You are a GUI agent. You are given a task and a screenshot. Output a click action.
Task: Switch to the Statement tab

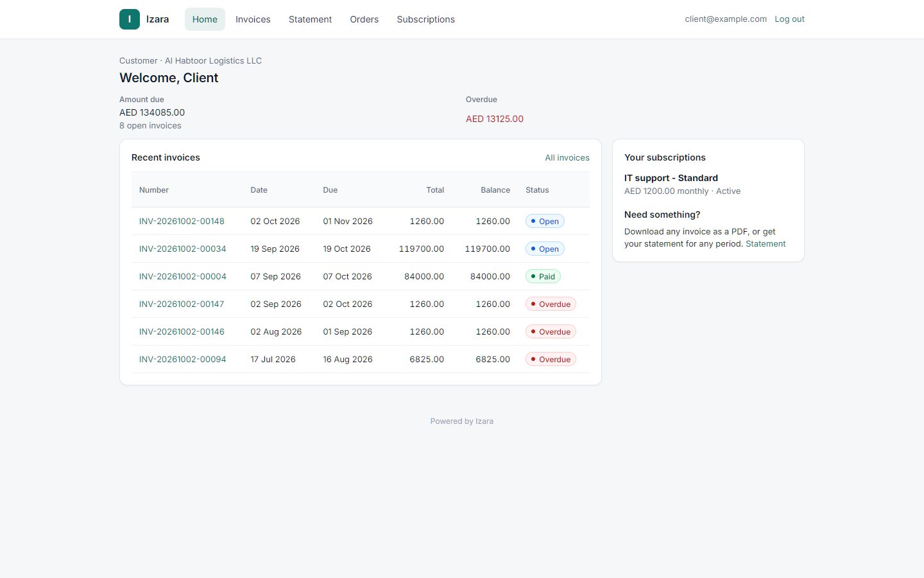pyautogui.click(x=310, y=19)
